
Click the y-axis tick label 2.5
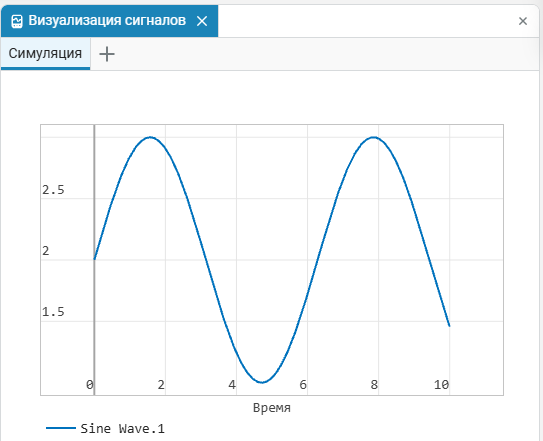[53, 190]
